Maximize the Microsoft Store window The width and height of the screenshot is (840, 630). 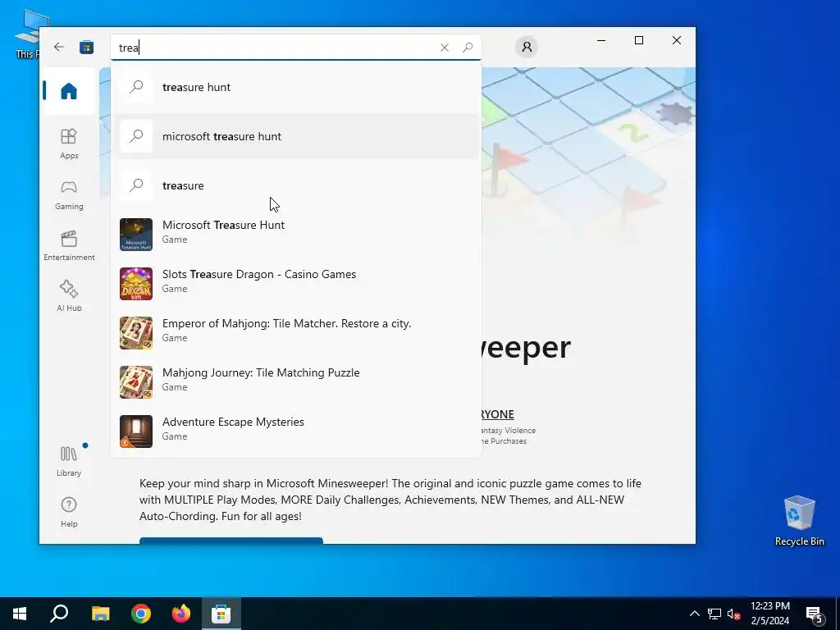638,40
